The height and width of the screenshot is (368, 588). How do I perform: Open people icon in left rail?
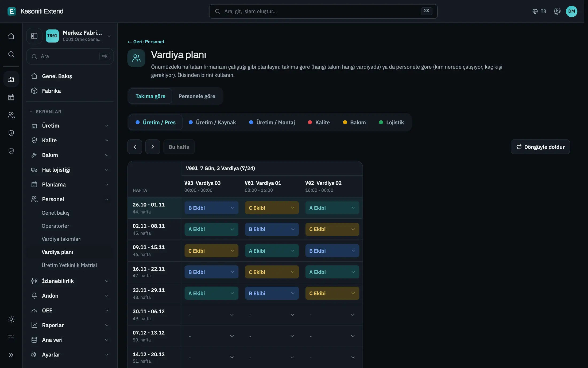(11, 115)
